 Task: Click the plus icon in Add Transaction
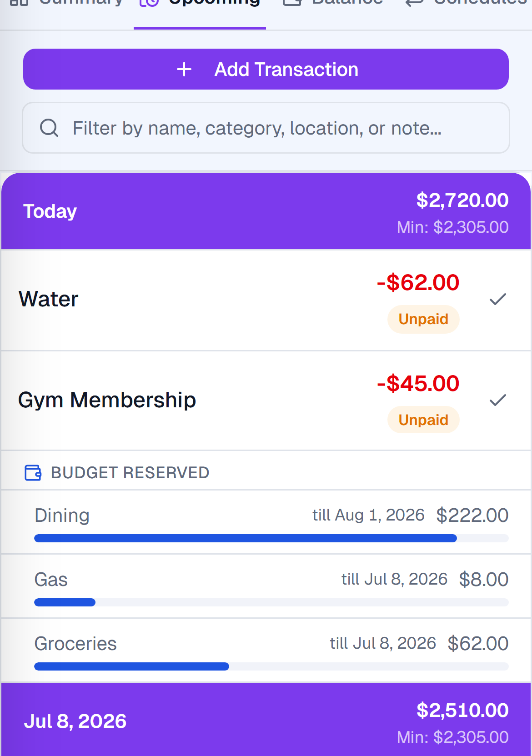tap(184, 70)
